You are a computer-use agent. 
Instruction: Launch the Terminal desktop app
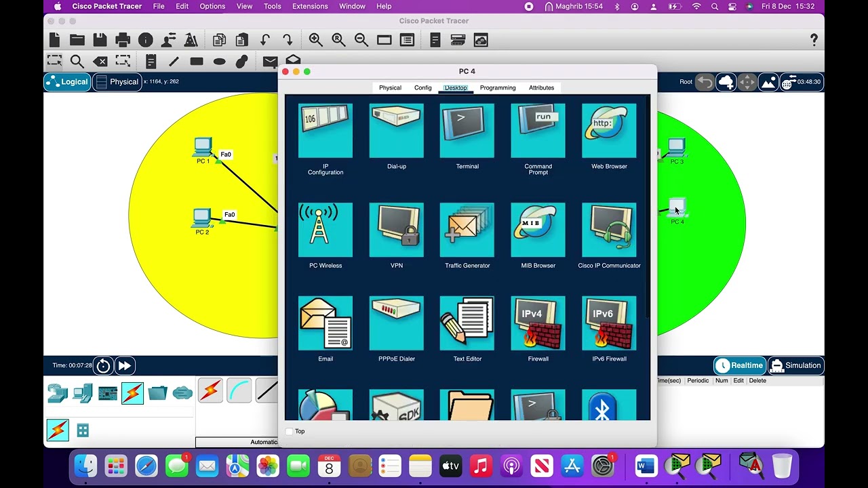tap(467, 131)
